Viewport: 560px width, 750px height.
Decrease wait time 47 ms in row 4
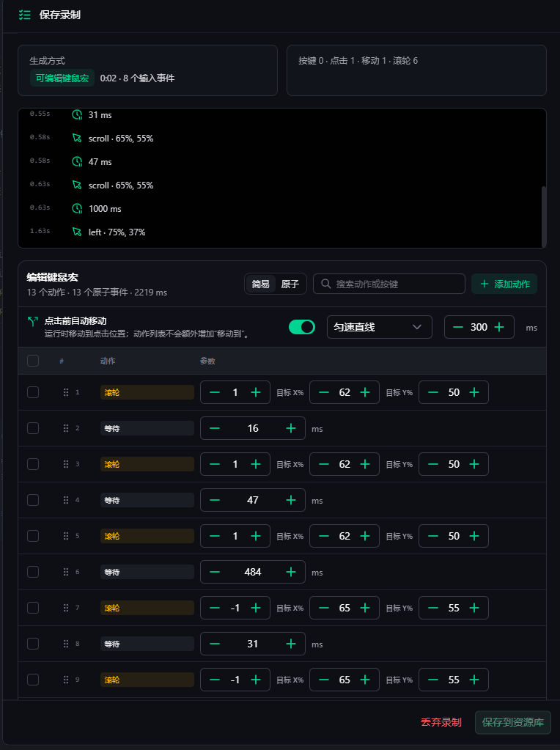point(215,500)
